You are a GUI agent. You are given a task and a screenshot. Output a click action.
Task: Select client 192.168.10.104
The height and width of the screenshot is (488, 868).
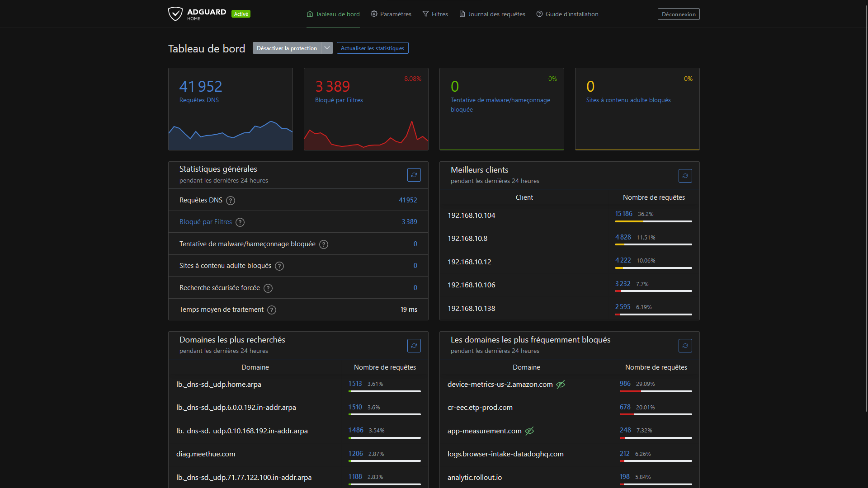point(472,216)
